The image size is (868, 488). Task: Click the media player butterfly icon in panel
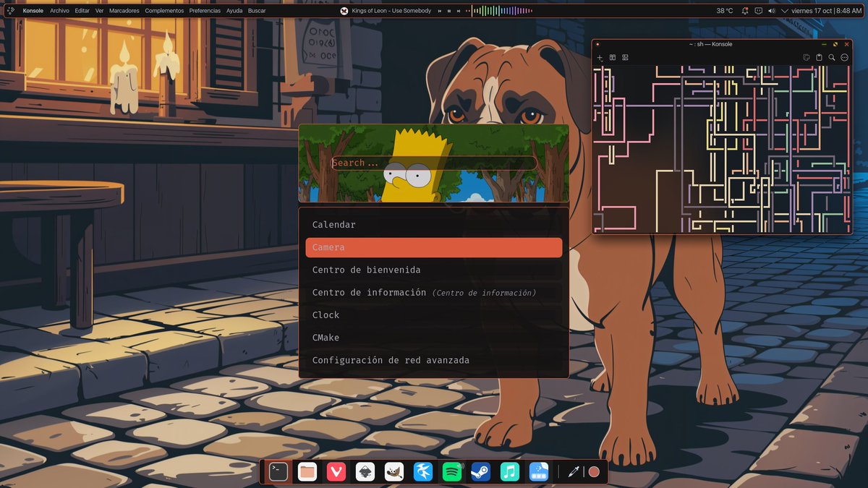(x=344, y=11)
